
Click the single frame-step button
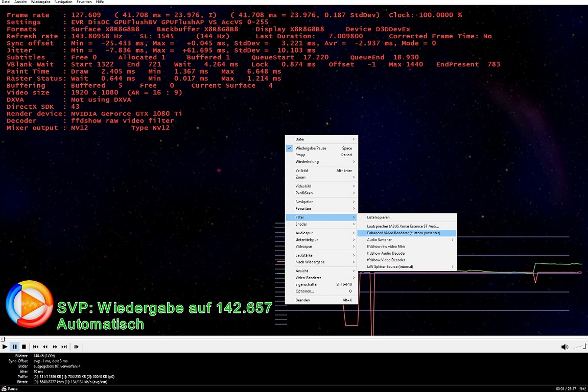tap(77, 347)
